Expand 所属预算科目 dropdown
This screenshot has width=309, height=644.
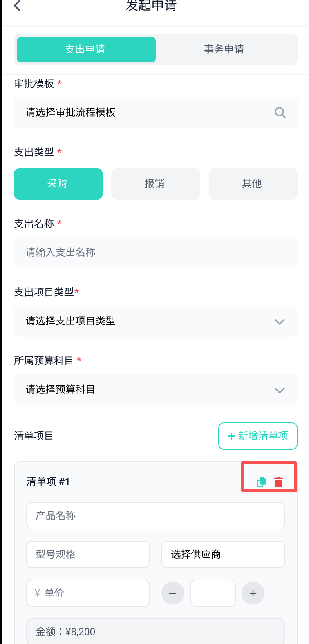pos(155,390)
